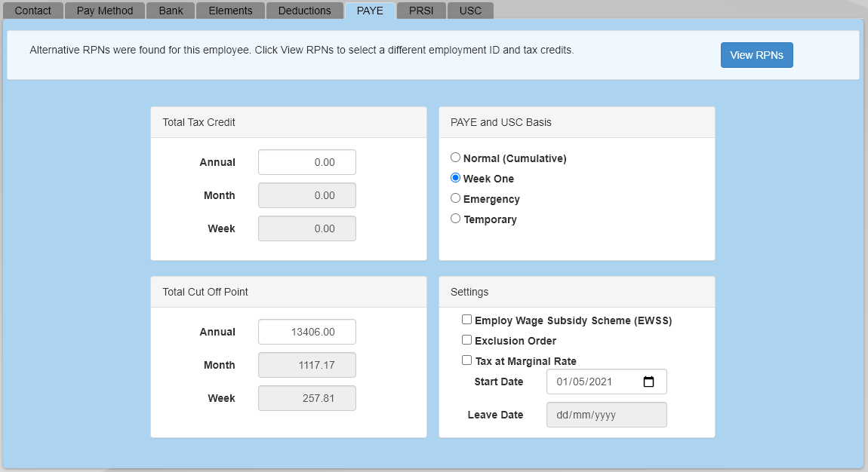Click the Annual Total Tax Credit field
This screenshot has height=472, width=868.
point(306,162)
